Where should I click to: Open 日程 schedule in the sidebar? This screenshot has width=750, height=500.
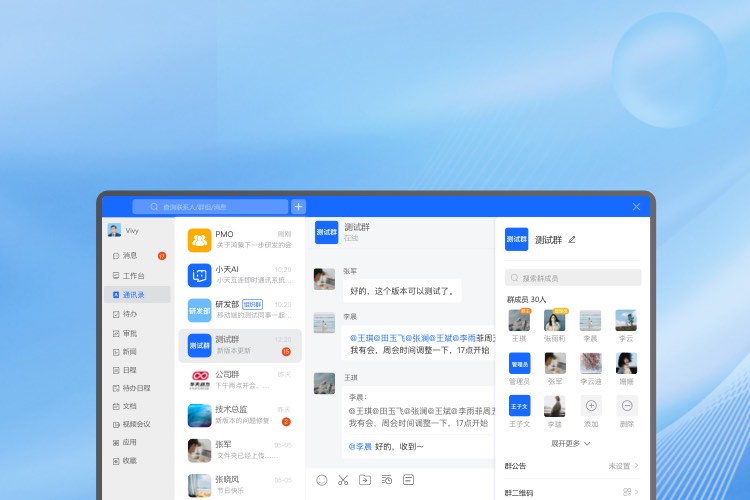pyautogui.click(x=137, y=370)
